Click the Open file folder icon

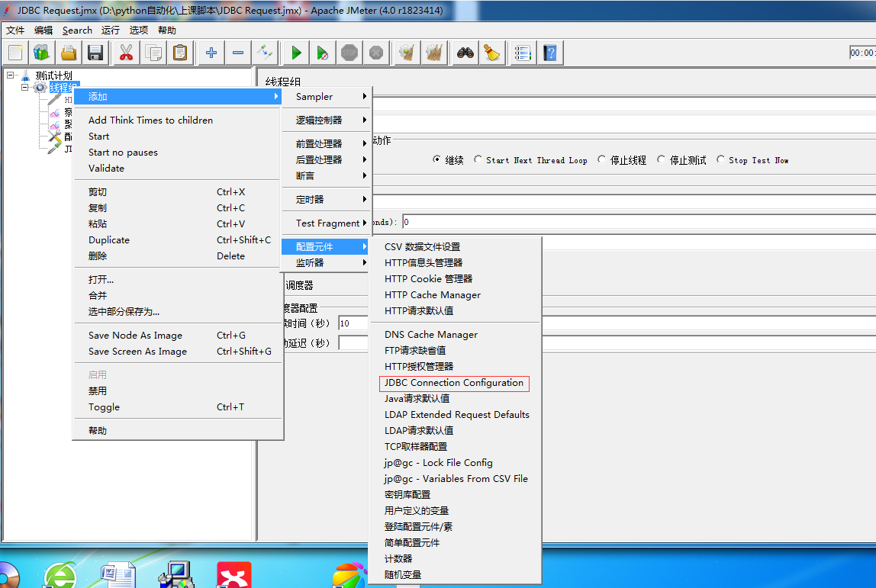tap(69, 53)
